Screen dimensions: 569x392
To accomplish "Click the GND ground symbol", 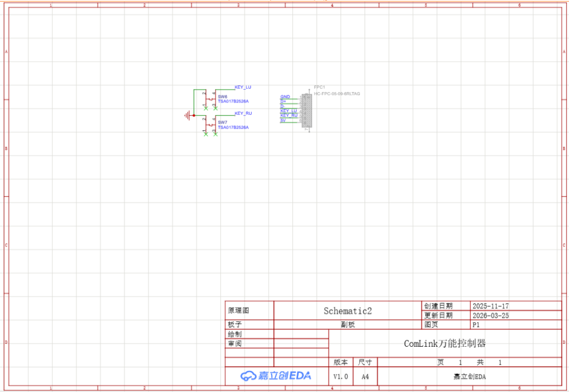I will point(187,115).
